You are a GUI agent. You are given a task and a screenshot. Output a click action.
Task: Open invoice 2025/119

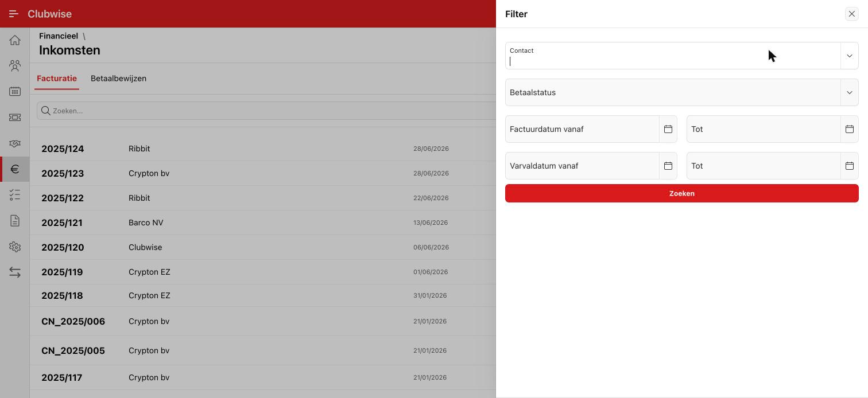(62, 272)
